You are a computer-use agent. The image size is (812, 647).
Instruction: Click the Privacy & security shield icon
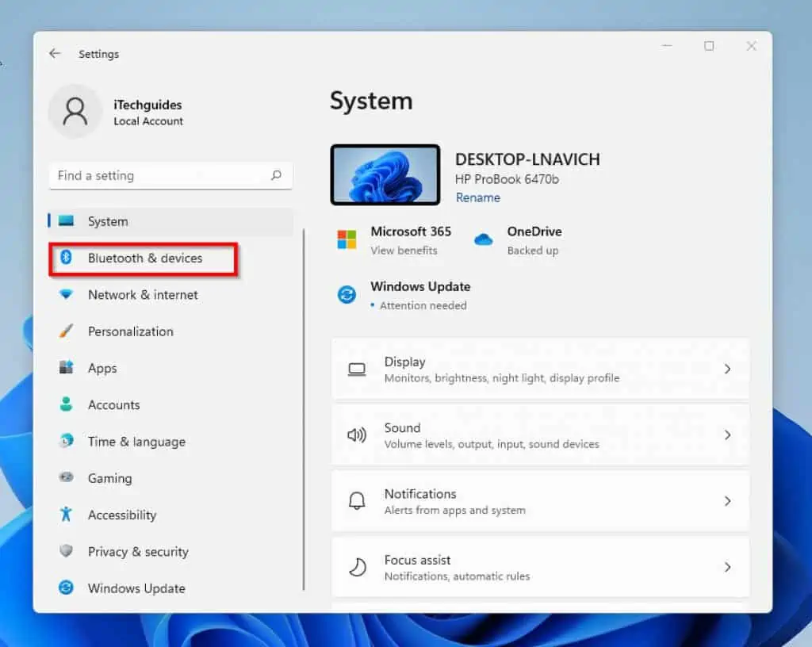[67, 551]
